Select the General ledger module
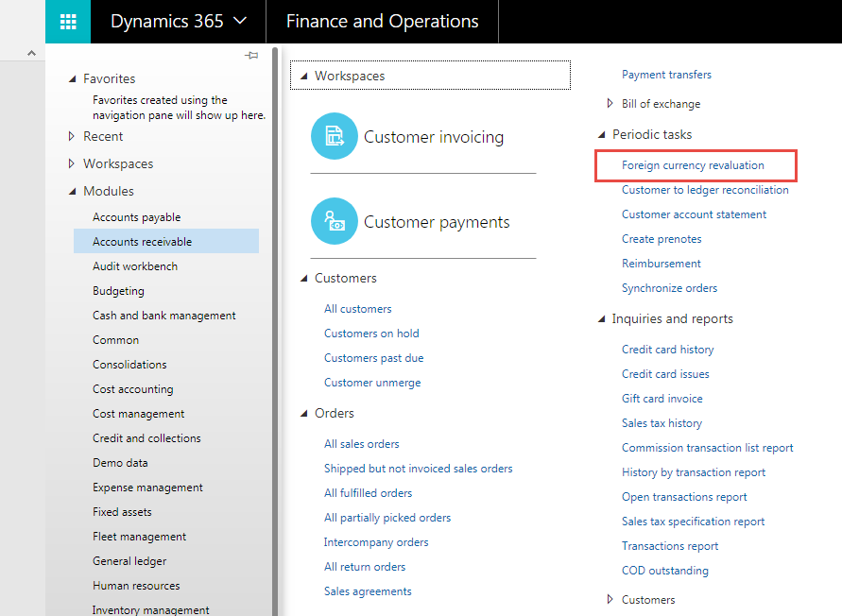The image size is (842, 616). coord(129,561)
